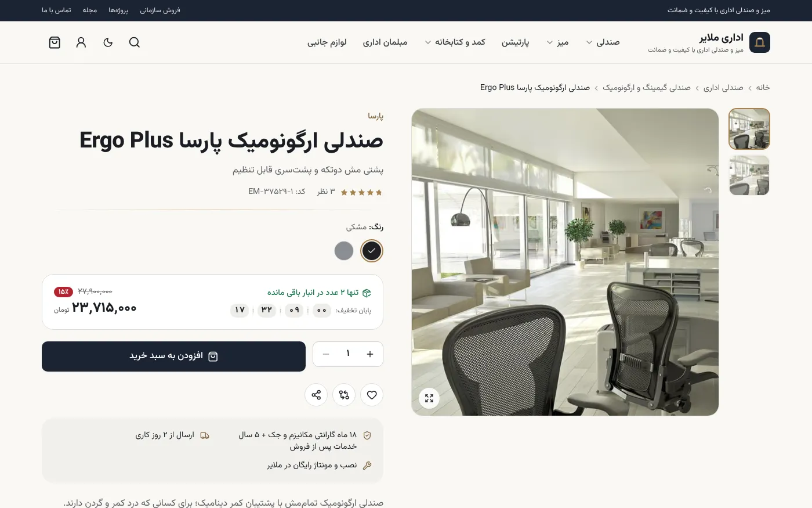Click the five-star rating stars
The height and width of the screenshot is (508, 812).
point(361,192)
